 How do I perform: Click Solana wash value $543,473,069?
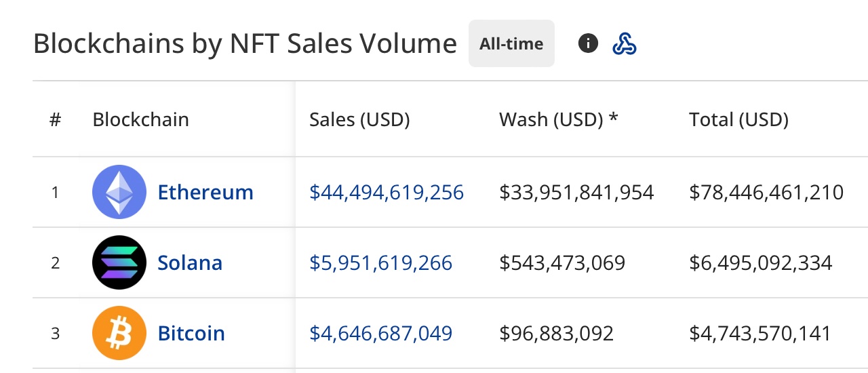point(562,262)
